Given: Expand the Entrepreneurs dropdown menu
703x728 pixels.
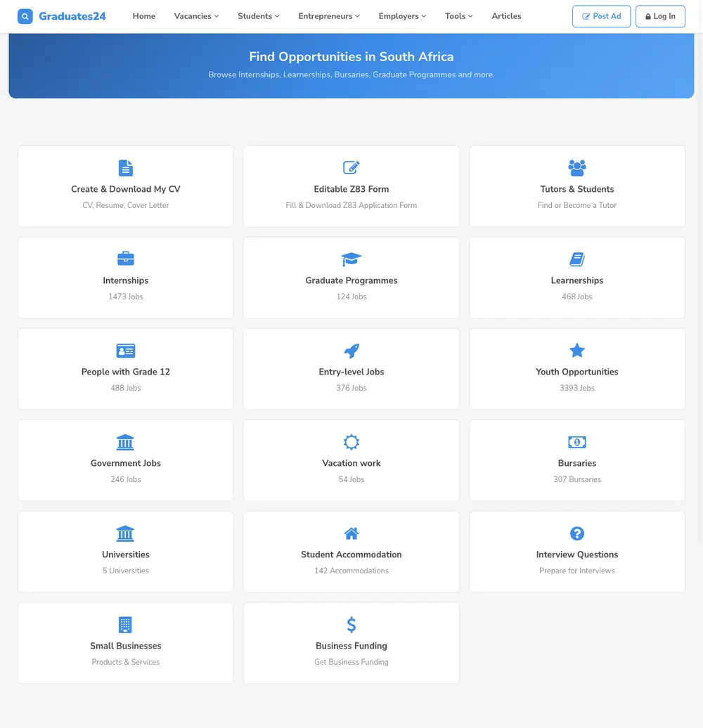Looking at the screenshot, I should coord(329,16).
